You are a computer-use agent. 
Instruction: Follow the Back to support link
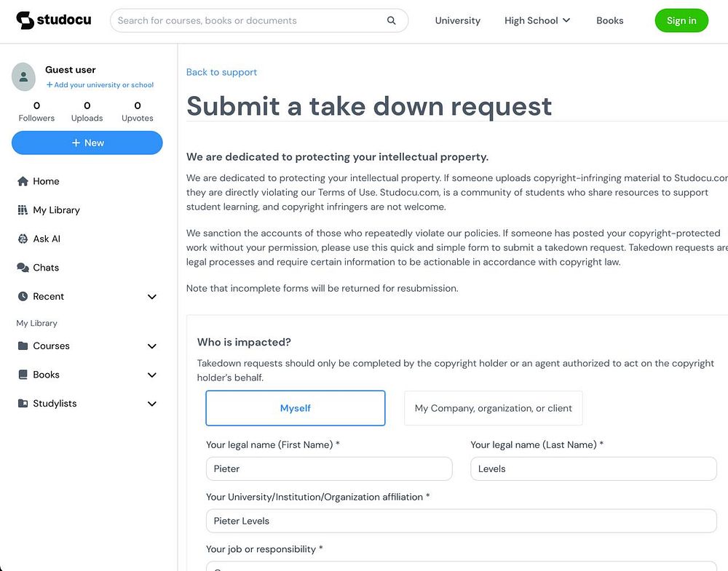pyautogui.click(x=221, y=72)
